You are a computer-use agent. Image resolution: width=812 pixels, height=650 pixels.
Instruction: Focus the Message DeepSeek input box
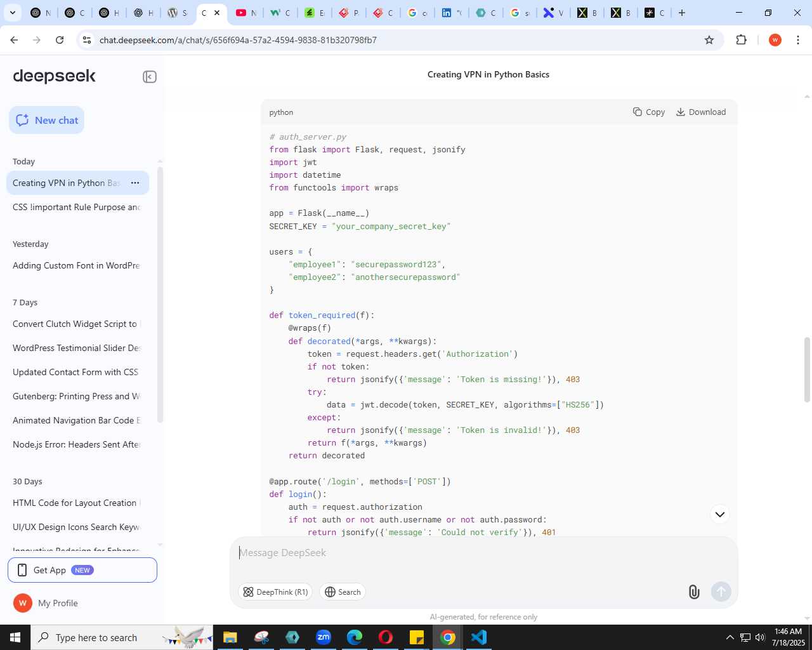pos(483,553)
